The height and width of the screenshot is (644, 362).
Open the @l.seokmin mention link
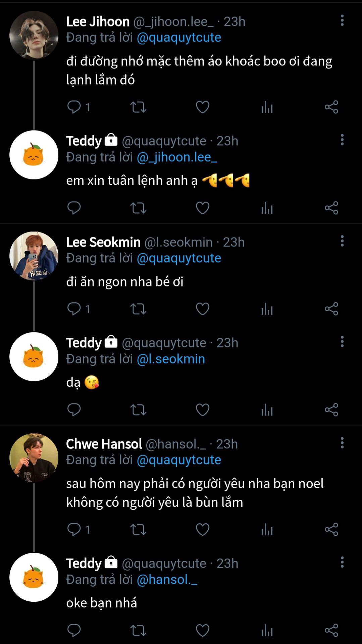click(171, 359)
